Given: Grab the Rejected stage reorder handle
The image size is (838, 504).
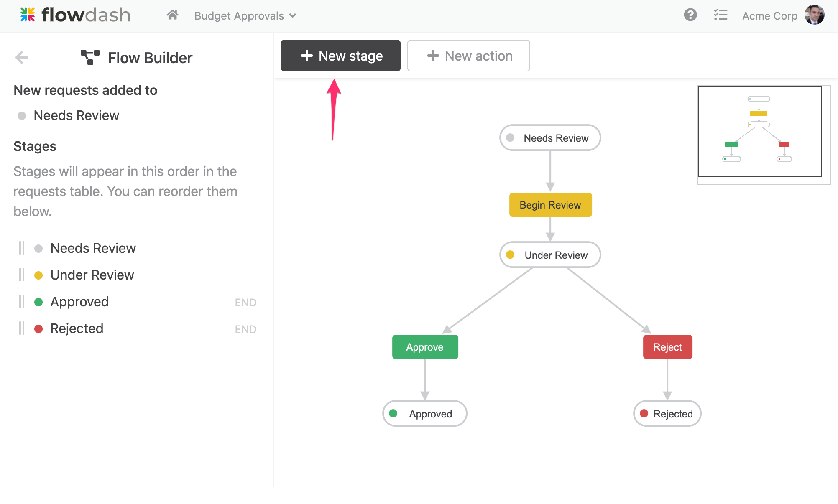Looking at the screenshot, I should pyautogui.click(x=22, y=328).
